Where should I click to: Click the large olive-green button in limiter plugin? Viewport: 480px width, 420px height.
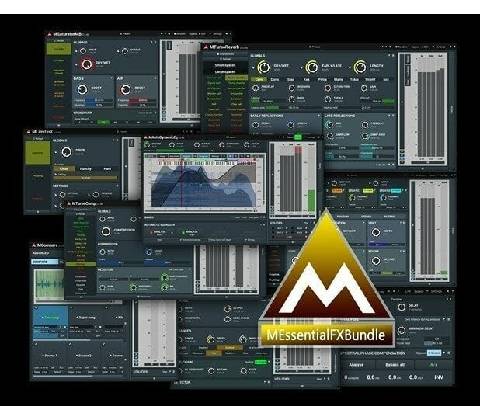[x=38, y=153]
